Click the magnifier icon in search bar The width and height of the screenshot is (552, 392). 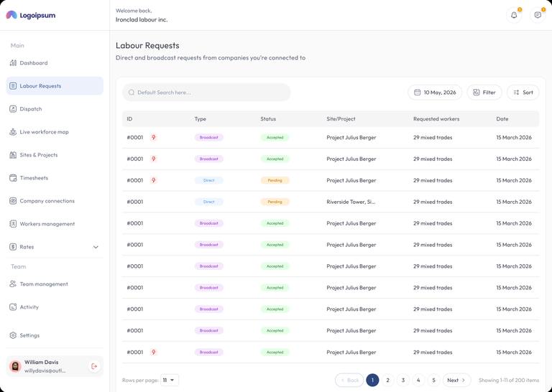coord(132,93)
